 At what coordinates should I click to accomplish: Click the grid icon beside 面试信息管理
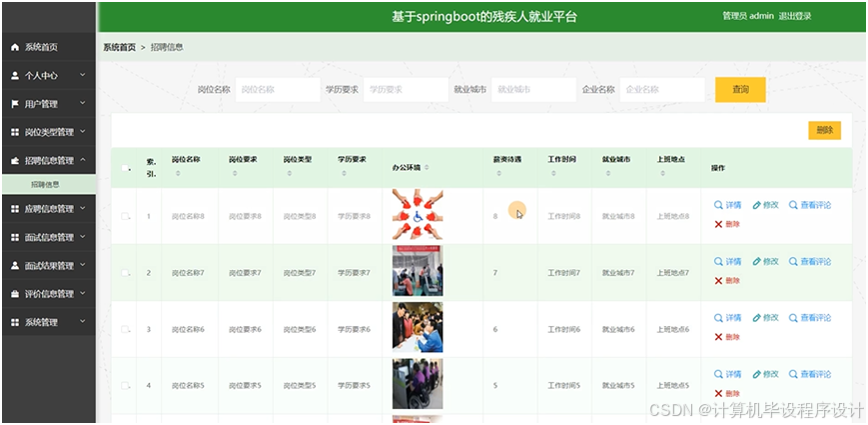click(x=15, y=237)
